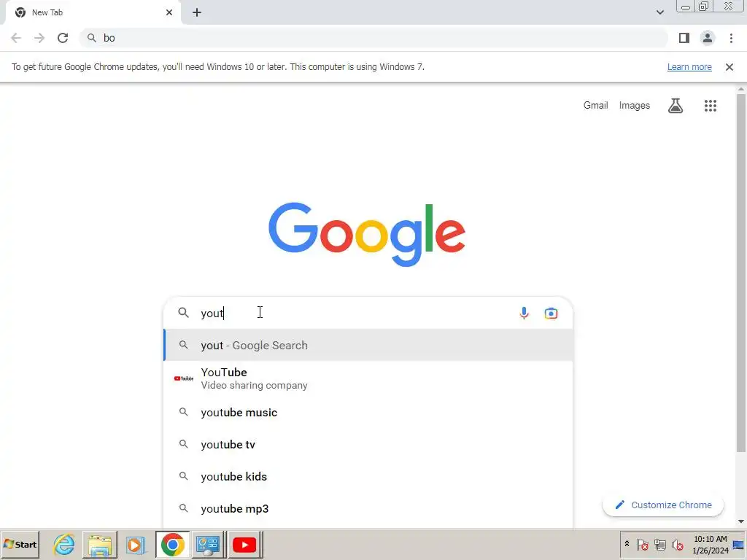This screenshot has width=747, height=560.
Task: Click the taskbar clock showing 10:10 AM
Action: [x=711, y=544]
